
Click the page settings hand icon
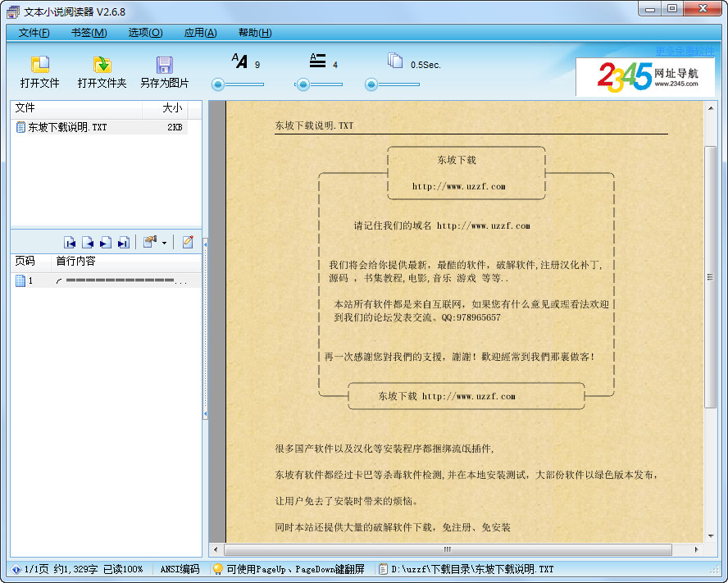(x=150, y=242)
